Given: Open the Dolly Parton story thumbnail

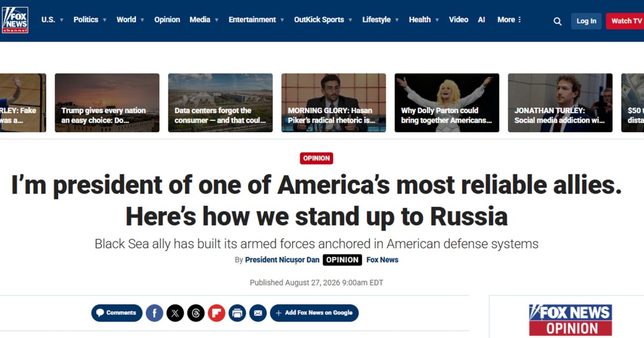Looking at the screenshot, I should [447, 103].
